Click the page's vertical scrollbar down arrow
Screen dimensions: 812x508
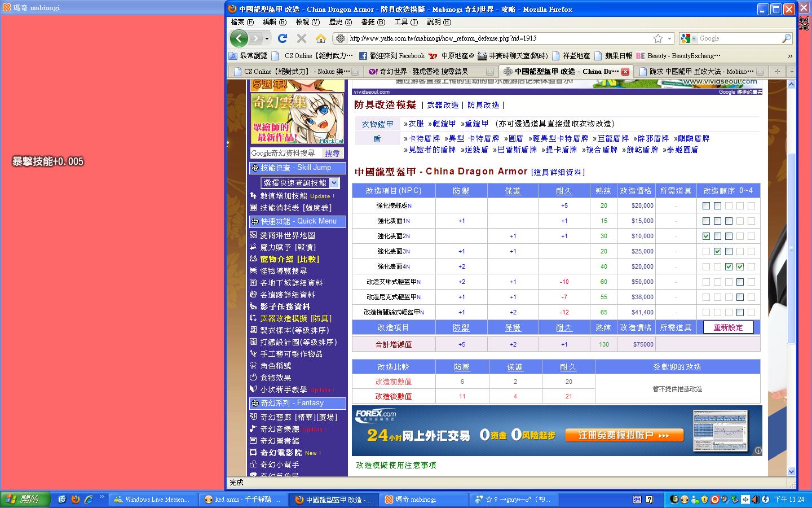tap(791, 471)
